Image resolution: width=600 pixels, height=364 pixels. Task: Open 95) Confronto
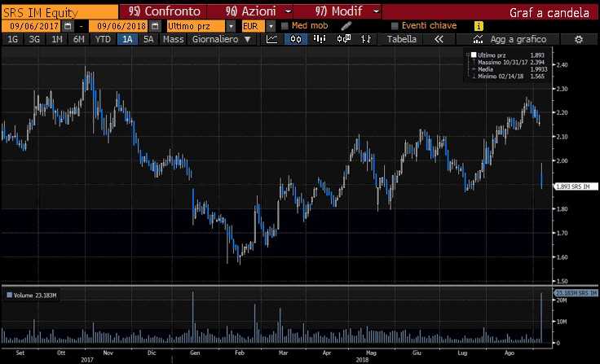click(163, 11)
